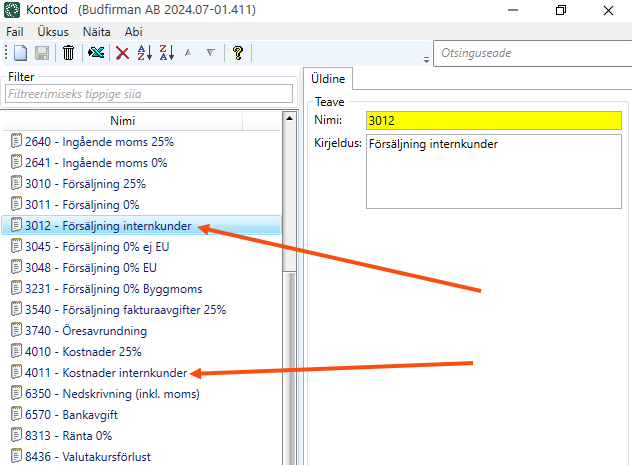Click the Save floppy disk icon

42,53
